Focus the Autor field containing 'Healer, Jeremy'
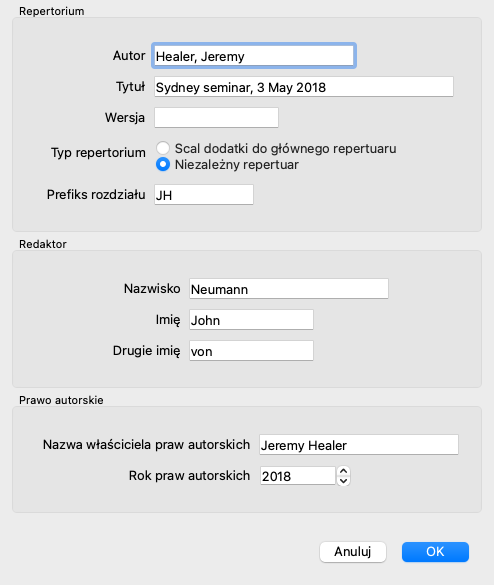 tap(254, 56)
